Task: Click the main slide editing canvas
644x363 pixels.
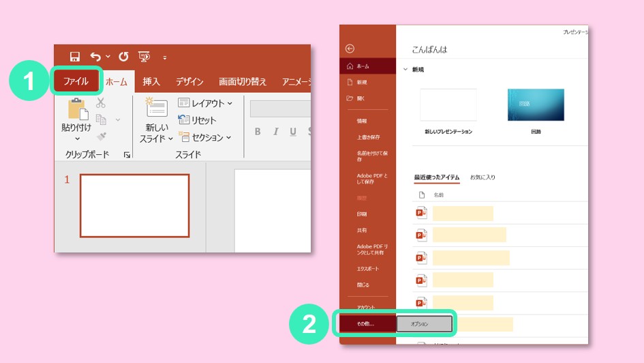Action: [x=273, y=210]
